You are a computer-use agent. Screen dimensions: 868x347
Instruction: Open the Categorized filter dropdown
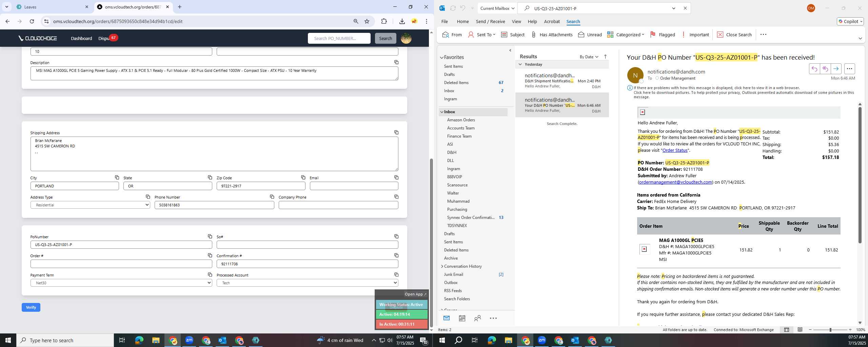tap(626, 35)
